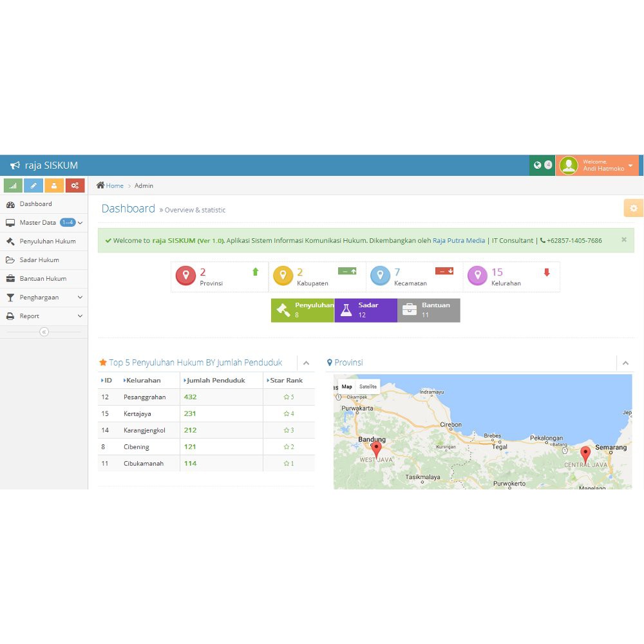
Task: Click the blue Kecamatan marker circle icon
Action: coord(381,276)
